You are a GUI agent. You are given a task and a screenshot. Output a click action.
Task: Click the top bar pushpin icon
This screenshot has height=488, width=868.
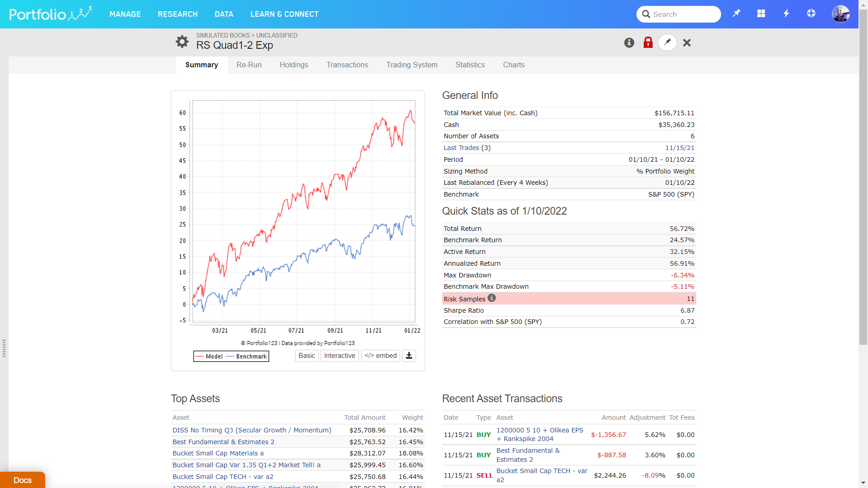(x=736, y=14)
